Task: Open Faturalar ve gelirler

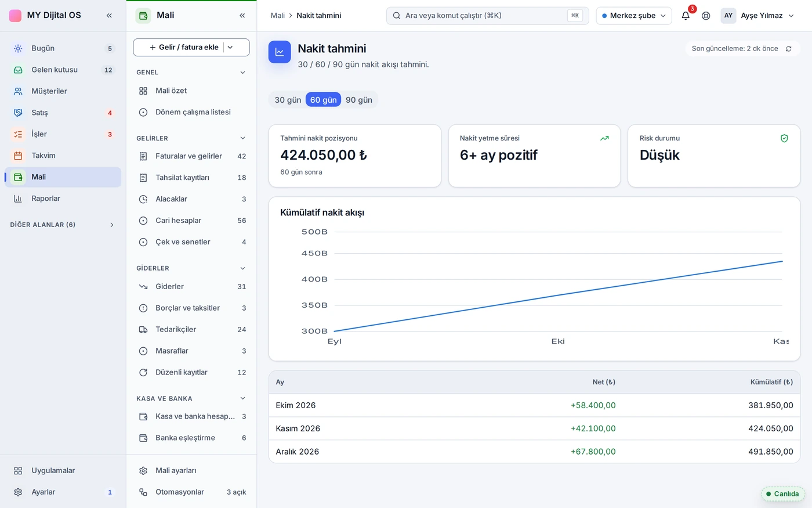Action: click(191, 157)
